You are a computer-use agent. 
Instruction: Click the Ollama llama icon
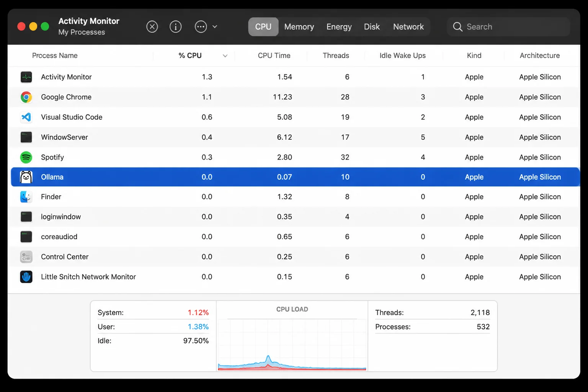(26, 177)
